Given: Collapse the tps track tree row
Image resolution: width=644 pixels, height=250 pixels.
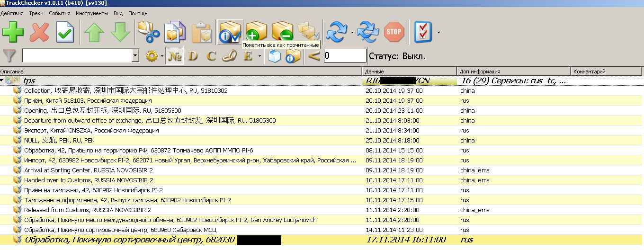Looking at the screenshot, I should pos(2,81).
